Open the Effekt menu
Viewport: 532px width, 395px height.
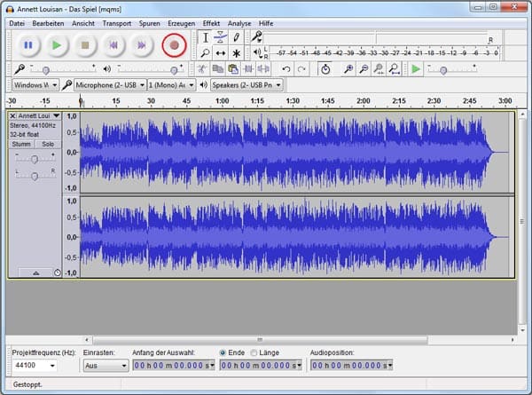(211, 22)
